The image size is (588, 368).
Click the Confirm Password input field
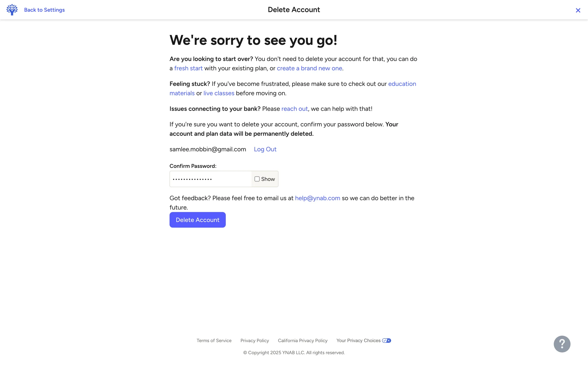point(211,179)
